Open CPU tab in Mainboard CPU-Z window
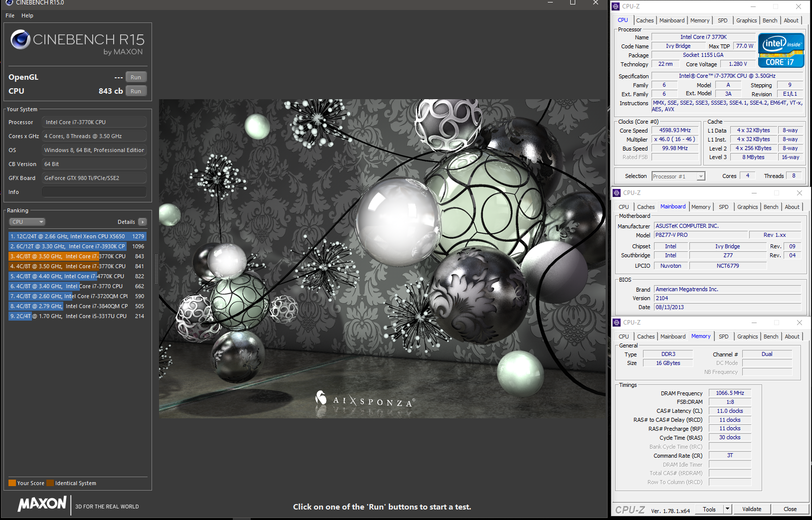The width and height of the screenshot is (812, 520). click(624, 207)
